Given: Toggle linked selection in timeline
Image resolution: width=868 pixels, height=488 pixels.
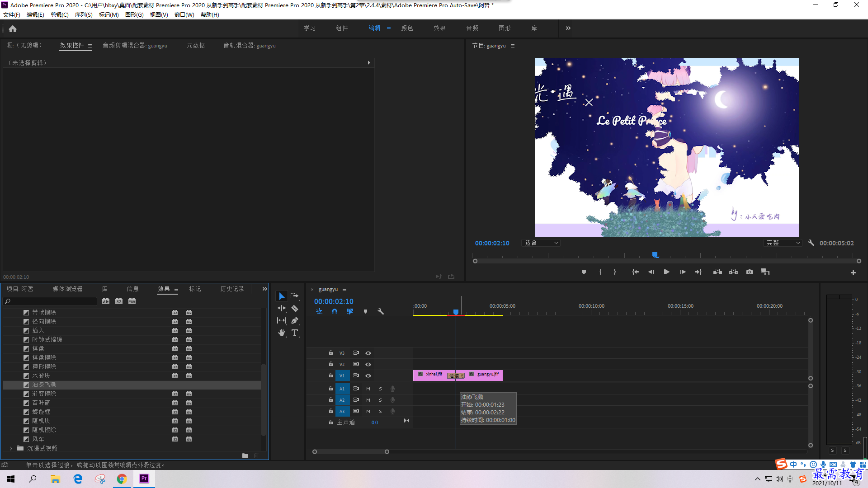Looking at the screenshot, I should point(350,311).
